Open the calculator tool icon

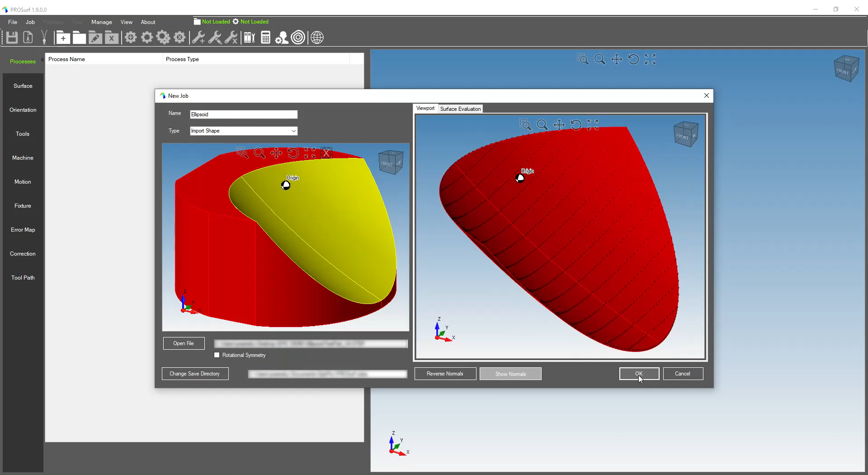[x=265, y=38]
